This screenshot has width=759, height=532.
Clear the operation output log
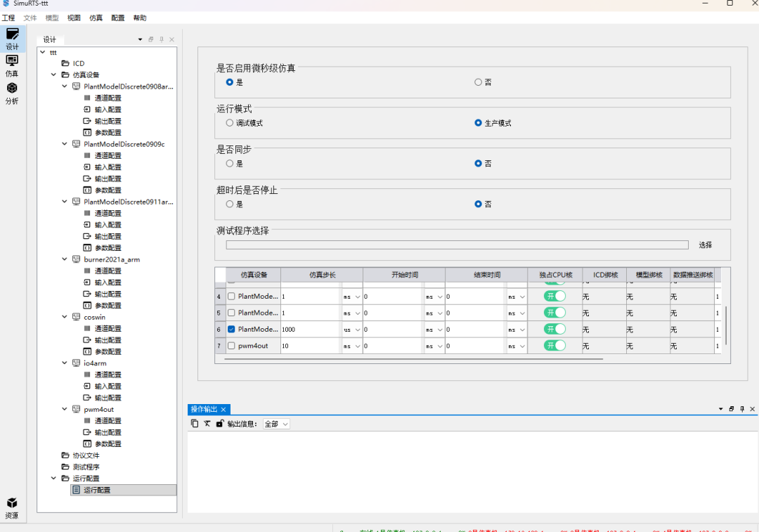[207, 424]
